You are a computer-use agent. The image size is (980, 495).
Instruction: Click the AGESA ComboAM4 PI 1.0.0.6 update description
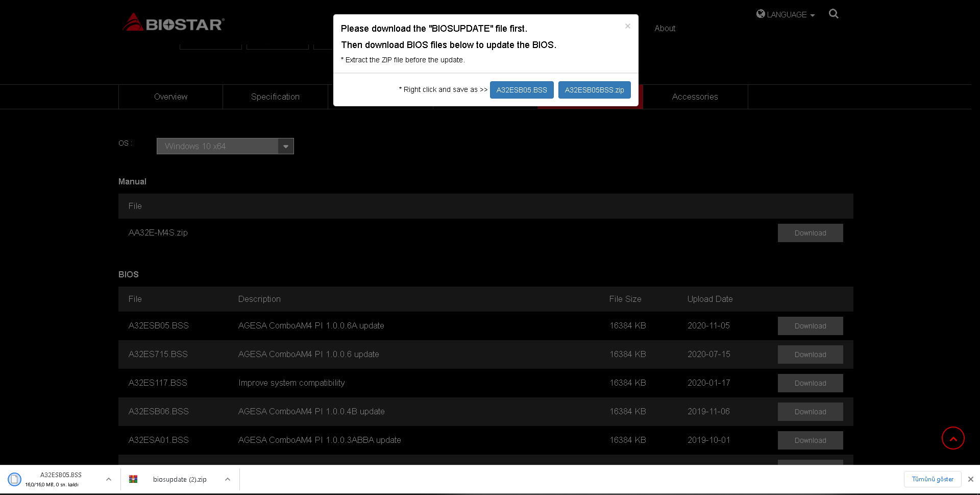pos(309,354)
